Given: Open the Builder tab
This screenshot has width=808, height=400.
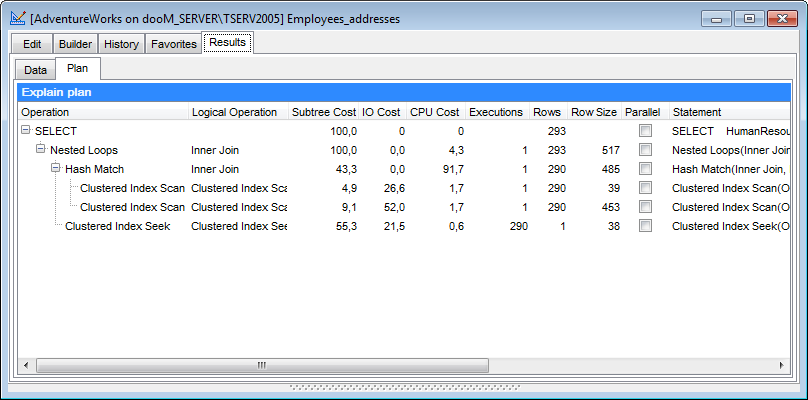Looking at the screenshot, I should click(75, 44).
